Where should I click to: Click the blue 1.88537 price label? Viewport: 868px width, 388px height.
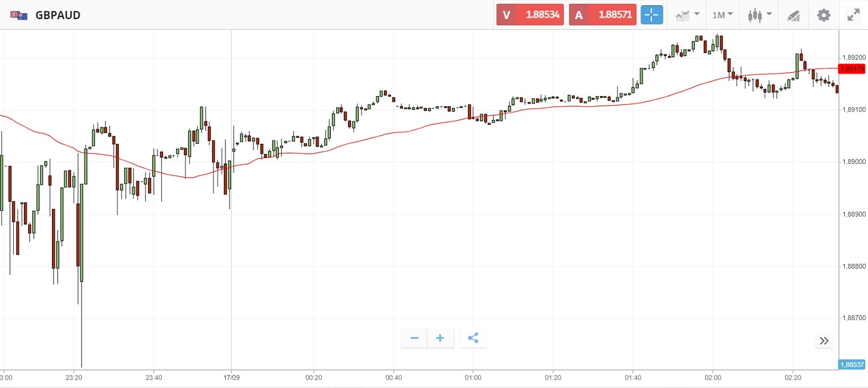852,365
